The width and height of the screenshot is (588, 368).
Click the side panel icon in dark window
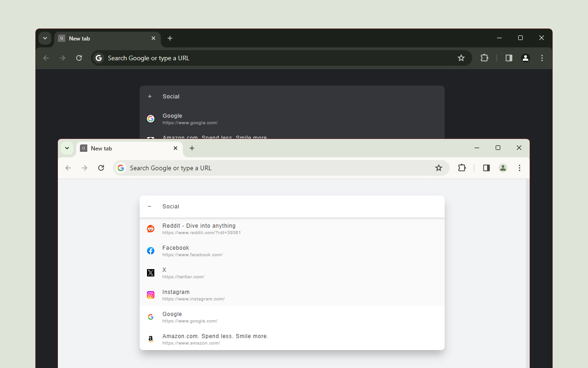click(509, 58)
